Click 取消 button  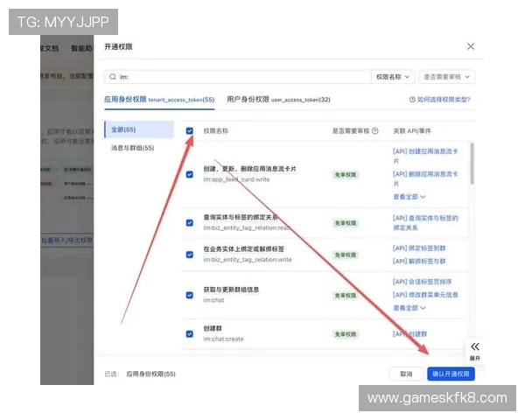tap(406, 374)
